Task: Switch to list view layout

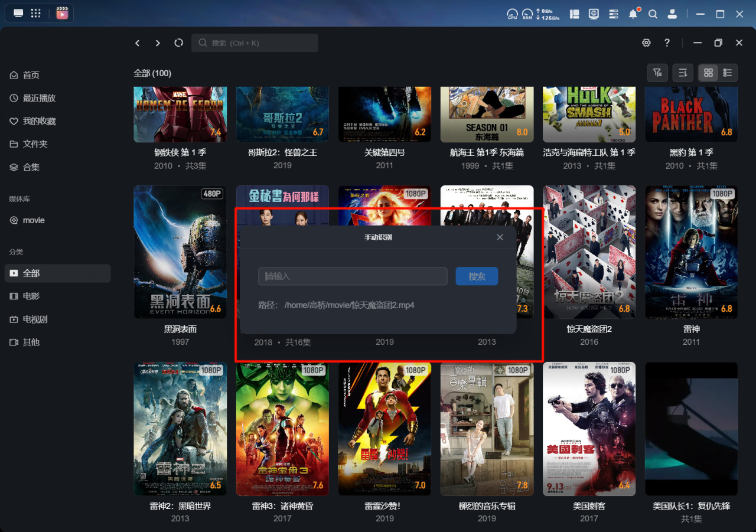Action: (728, 73)
